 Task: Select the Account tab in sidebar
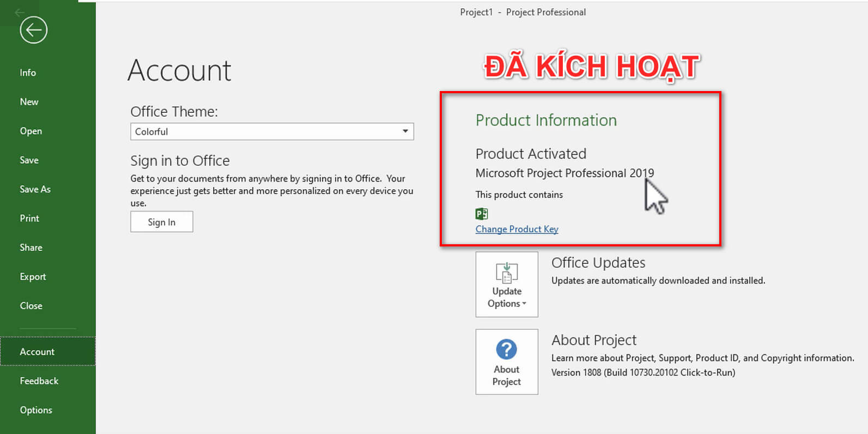(x=48, y=352)
